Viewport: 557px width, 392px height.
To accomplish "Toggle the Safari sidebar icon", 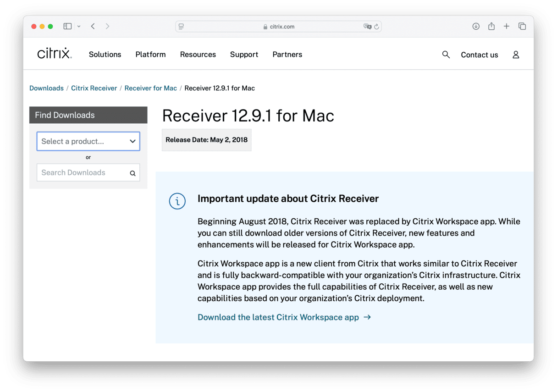I will pyautogui.click(x=67, y=27).
